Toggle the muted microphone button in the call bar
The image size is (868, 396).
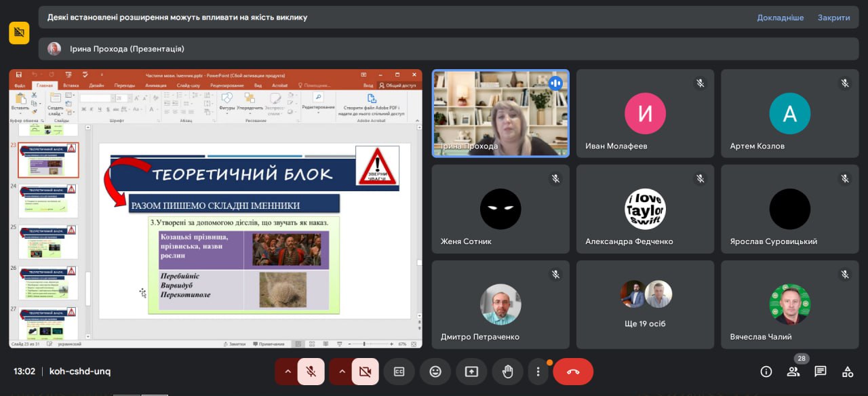pos(311,372)
